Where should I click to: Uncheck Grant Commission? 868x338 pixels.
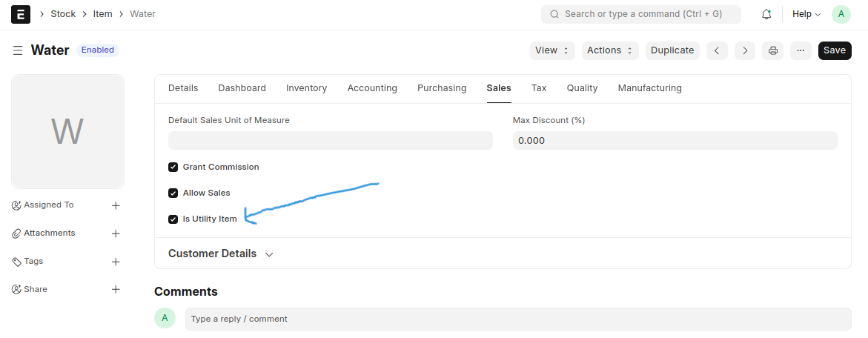173,167
